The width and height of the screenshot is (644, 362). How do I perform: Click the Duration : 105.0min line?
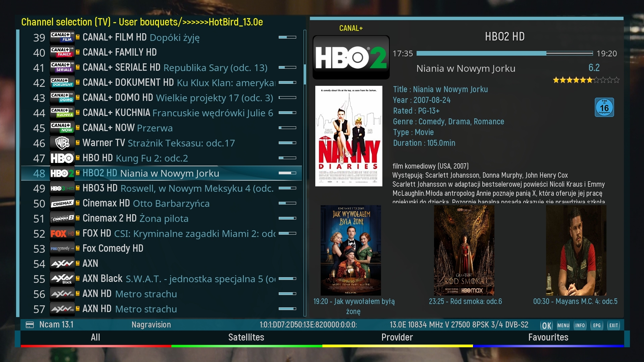pos(424,143)
